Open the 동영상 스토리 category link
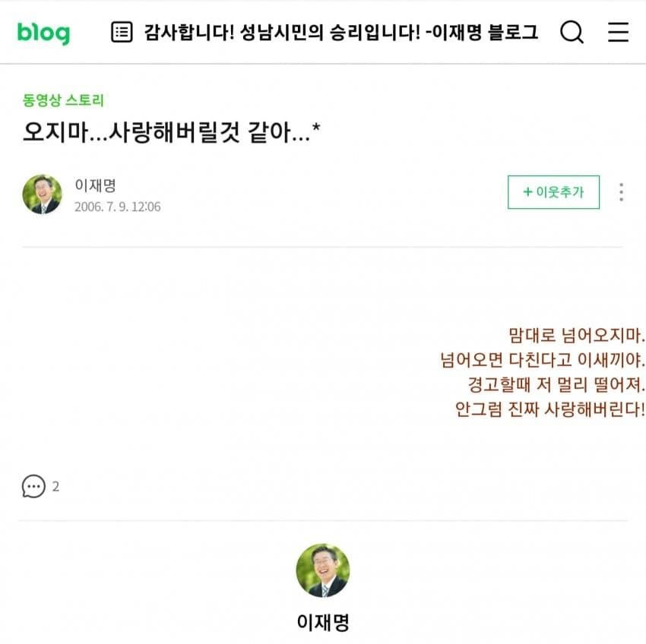 63,100
